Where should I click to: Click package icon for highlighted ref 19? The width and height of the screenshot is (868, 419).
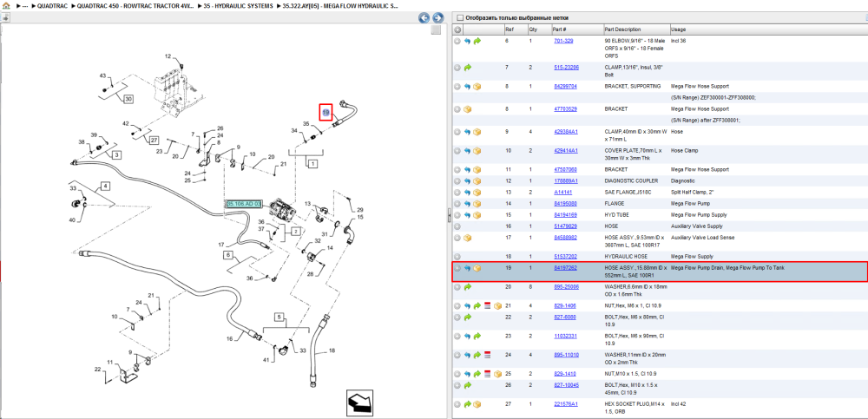477,268
